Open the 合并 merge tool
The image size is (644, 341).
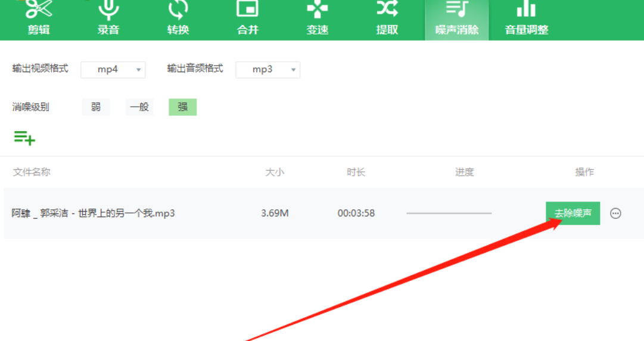[248, 18]
